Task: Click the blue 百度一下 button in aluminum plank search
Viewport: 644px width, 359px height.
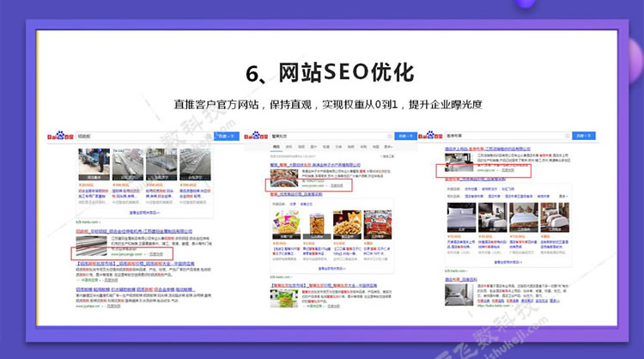Action: click(227, 136)
